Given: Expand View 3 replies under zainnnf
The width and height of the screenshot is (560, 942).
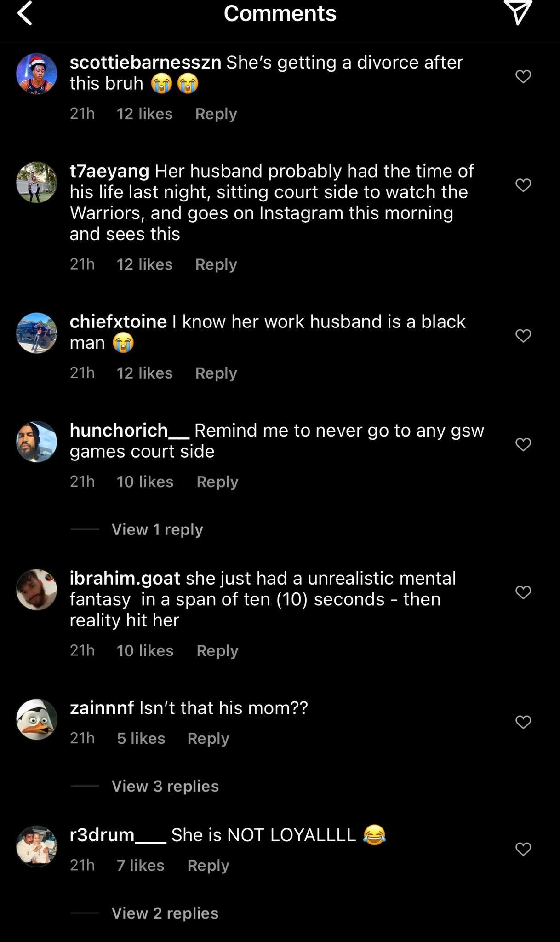Looking at the screenshot, I should pos(165,786).
